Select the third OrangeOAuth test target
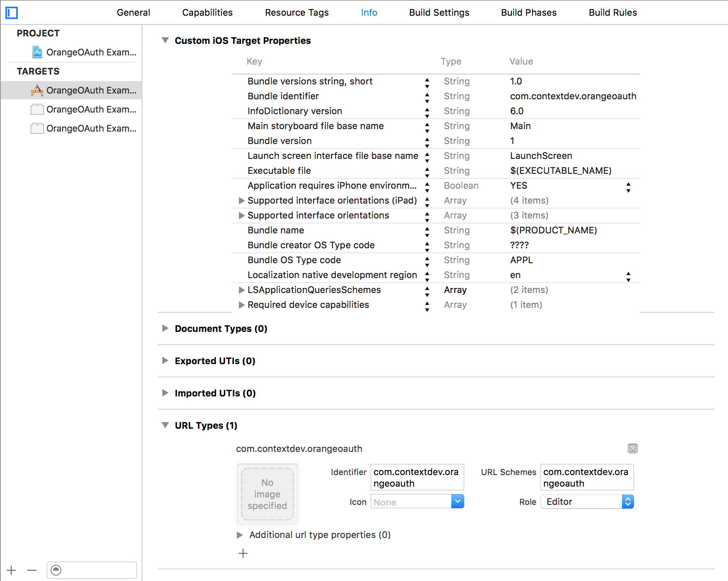 point(83,128)
